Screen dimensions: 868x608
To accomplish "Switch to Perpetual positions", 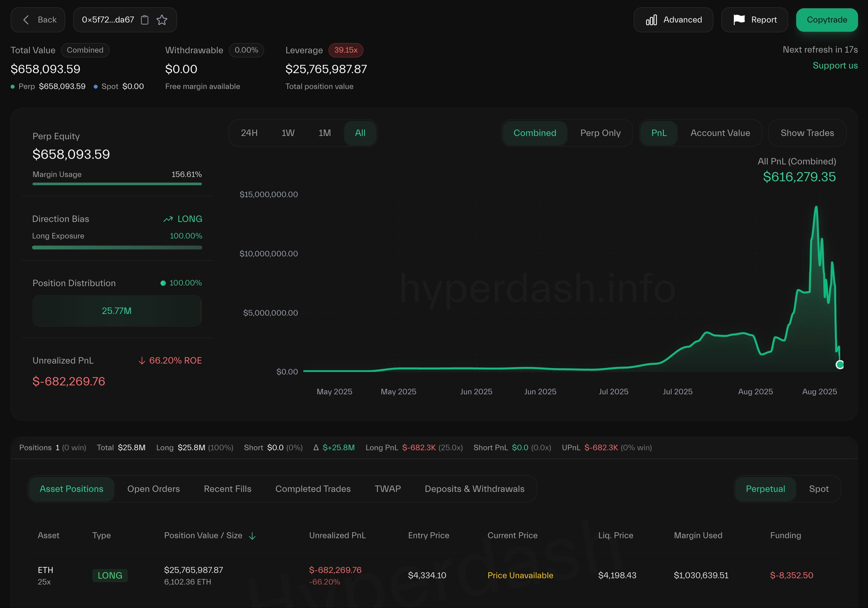I will [765, 489].
